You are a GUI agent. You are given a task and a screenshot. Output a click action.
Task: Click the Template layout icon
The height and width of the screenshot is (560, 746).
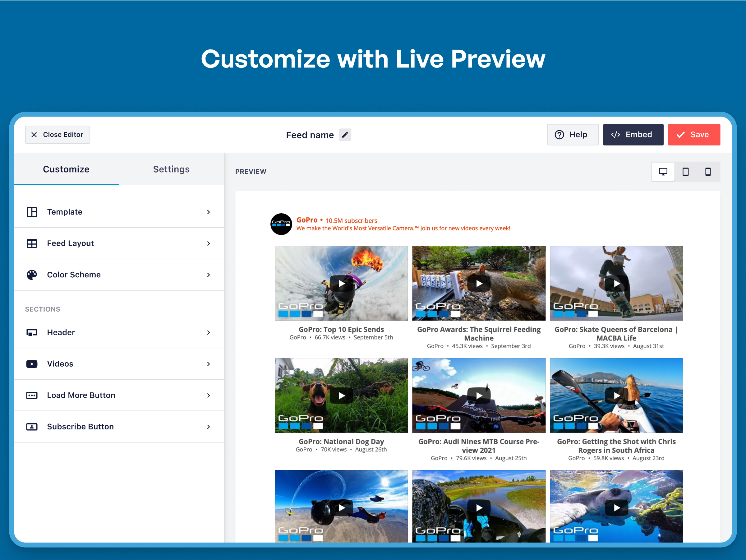pos(32,212)
